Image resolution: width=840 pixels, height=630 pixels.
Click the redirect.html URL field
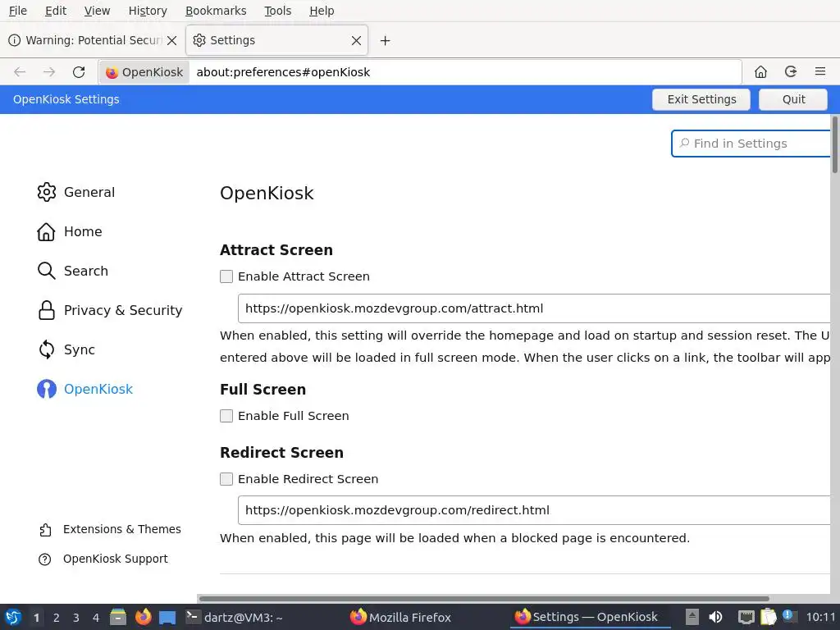point(534,510)
